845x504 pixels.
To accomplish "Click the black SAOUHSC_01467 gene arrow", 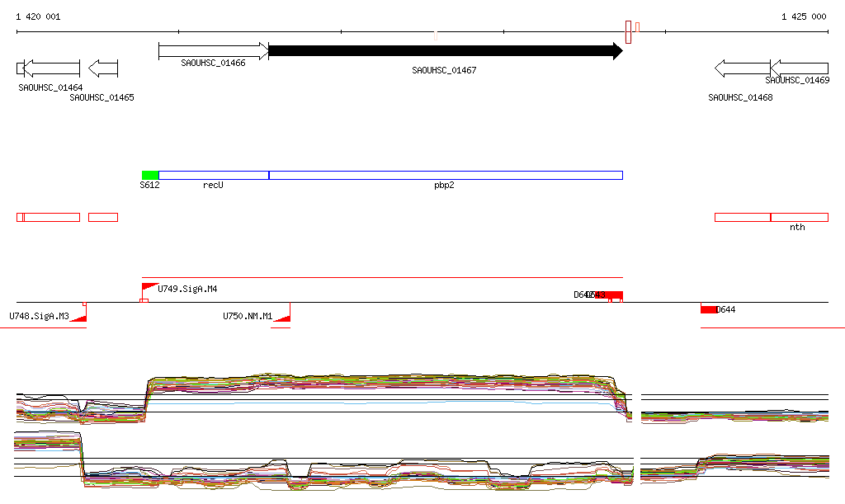I will [446, 51].
